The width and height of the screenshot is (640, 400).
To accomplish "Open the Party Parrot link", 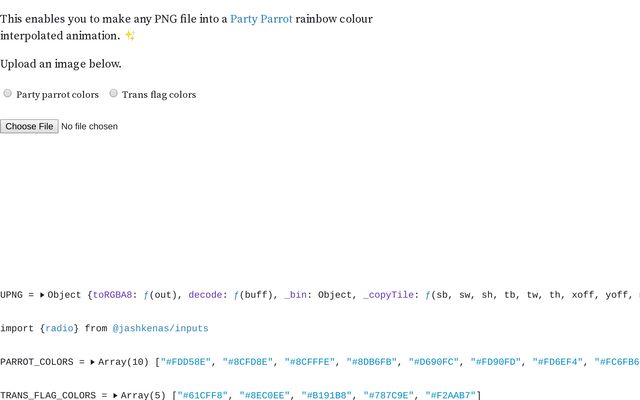I will pos(261,19).
